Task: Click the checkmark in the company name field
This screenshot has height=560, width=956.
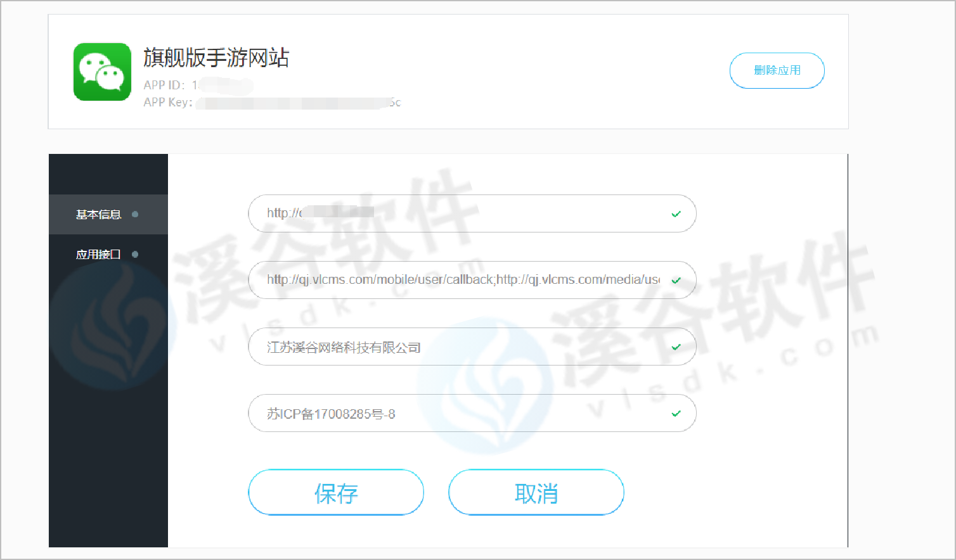Action: point(676,347)
